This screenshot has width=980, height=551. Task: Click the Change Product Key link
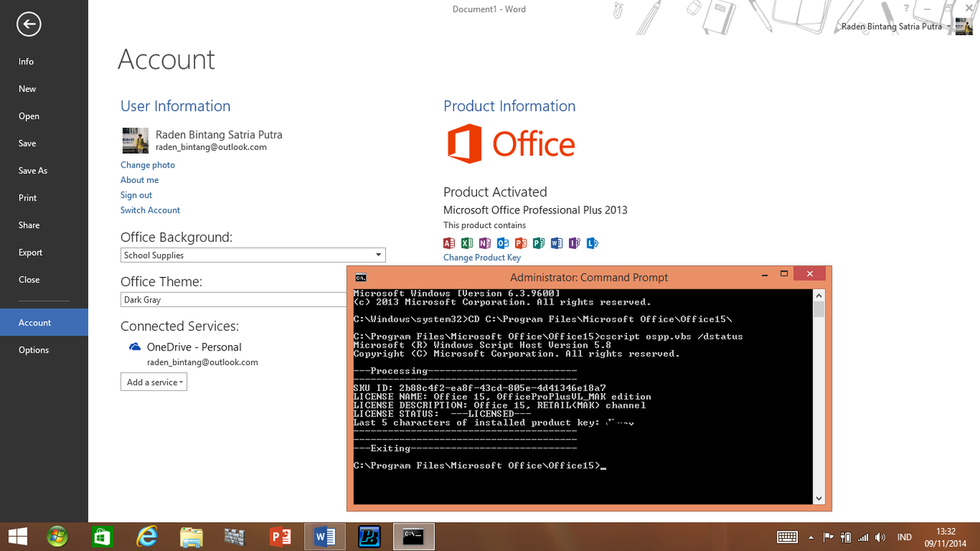[482, 258]
